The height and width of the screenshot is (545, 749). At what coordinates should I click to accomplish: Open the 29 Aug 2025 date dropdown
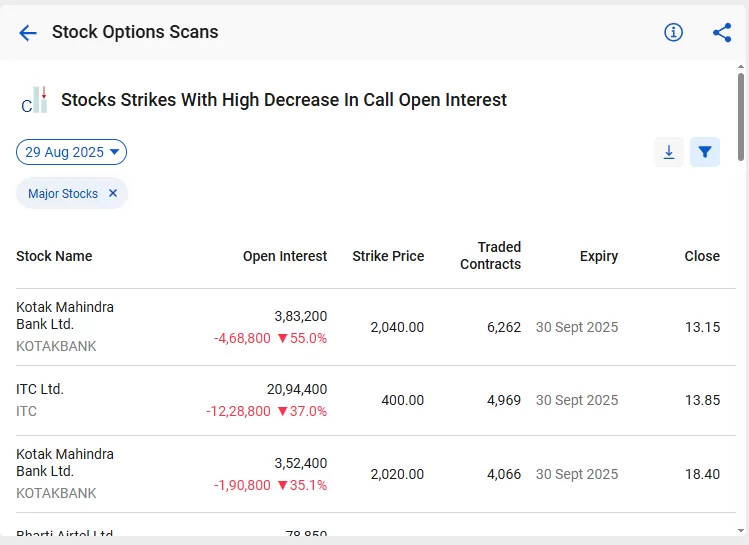(x=71, y=152)
